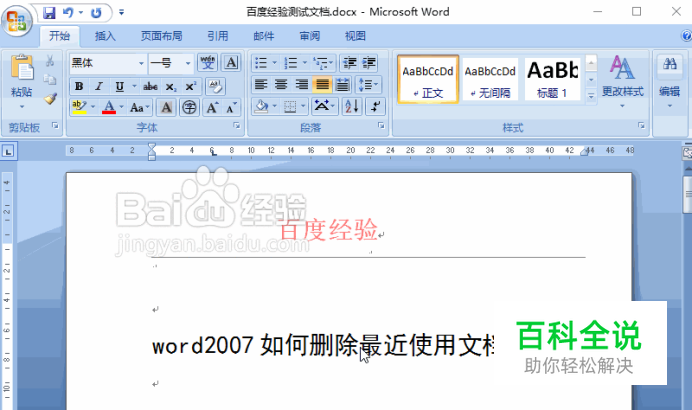Increase paragraph indent
The height and width of the screenshot is (410, 692).
[369, 63]
